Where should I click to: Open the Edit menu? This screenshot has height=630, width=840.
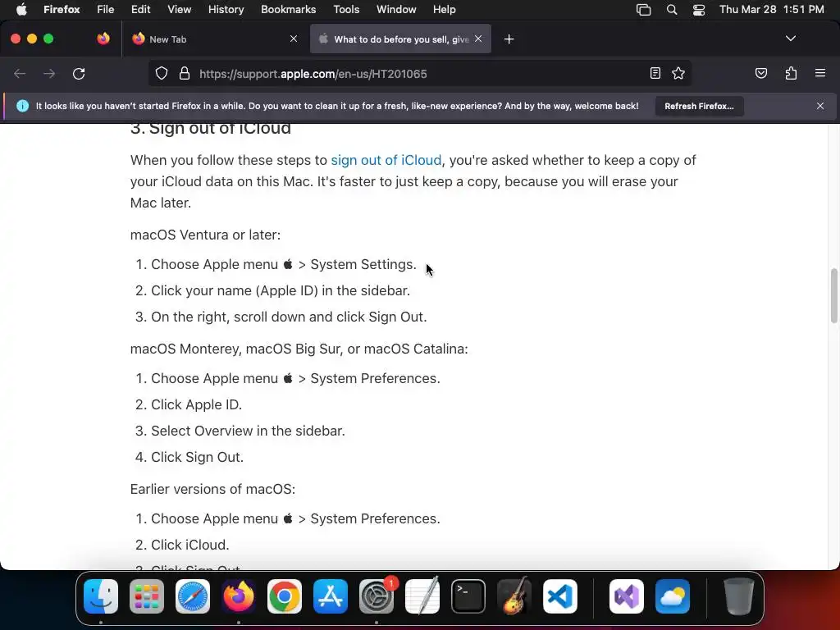141,9
